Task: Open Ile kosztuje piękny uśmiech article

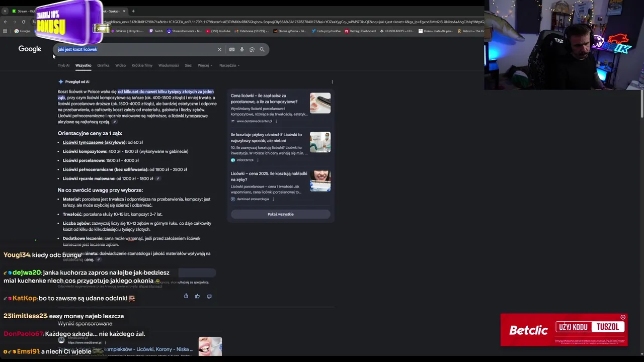Action: [x=266, y=137]
